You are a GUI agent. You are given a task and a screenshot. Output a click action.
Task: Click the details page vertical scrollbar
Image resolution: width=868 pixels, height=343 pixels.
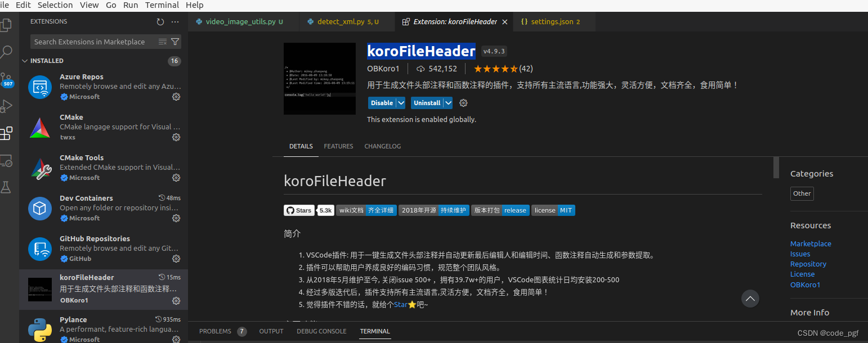click(776, 167)
